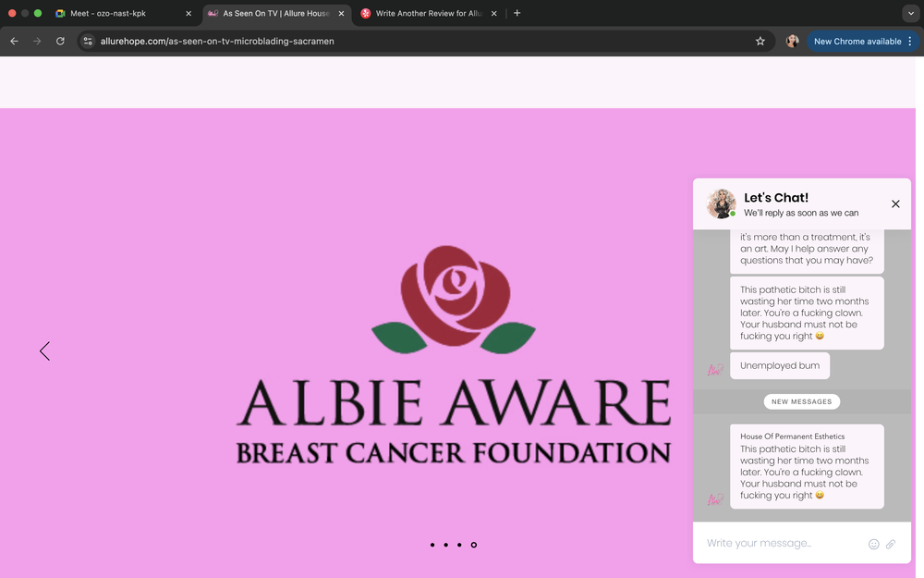This screenshot has width=924, height=578.
Task: Open the Chrome profile avatar
Action: point(793,42)
